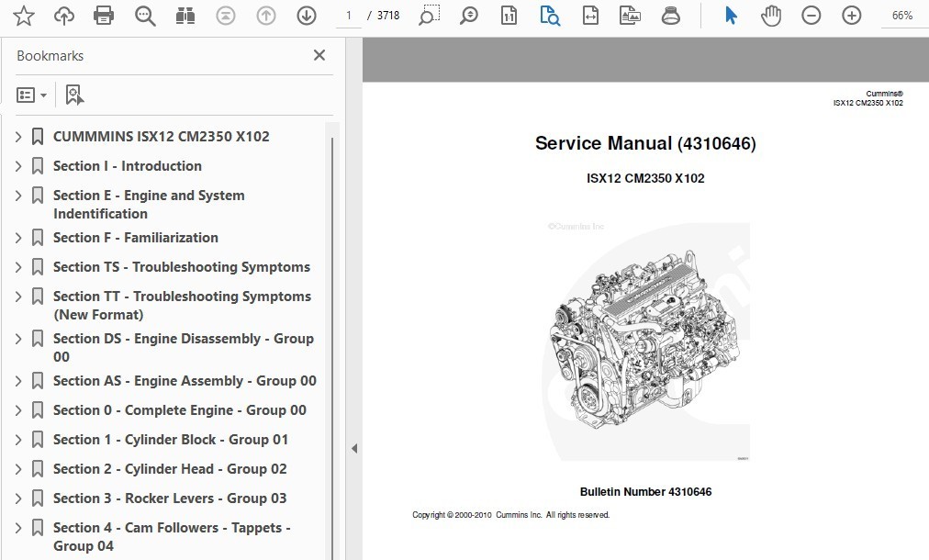Image resolution: width=929 pixels, height=560 pixels.
Task: Click the actual size 1:1 icon
Action: tap(509, 16)
